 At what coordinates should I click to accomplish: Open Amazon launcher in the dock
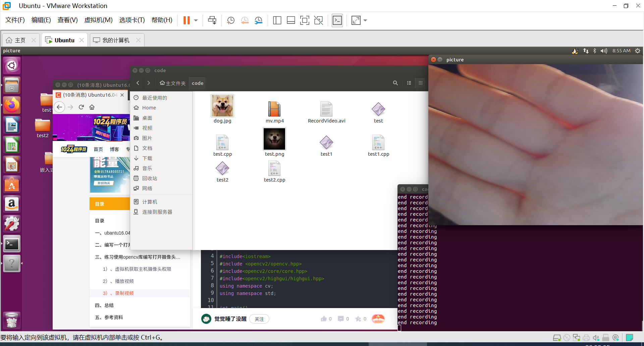point(12,204)
